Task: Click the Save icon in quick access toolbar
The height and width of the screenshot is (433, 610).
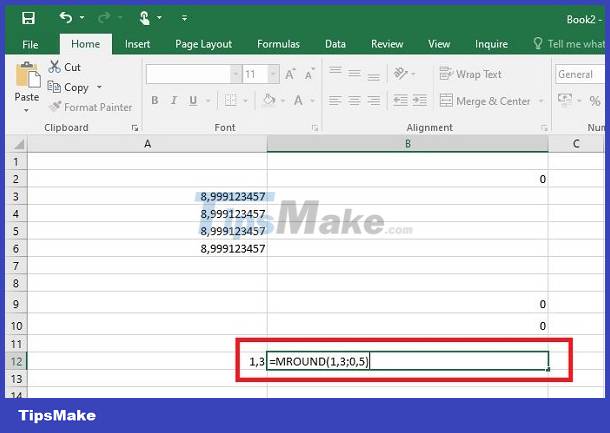Action: coord(28,18)
